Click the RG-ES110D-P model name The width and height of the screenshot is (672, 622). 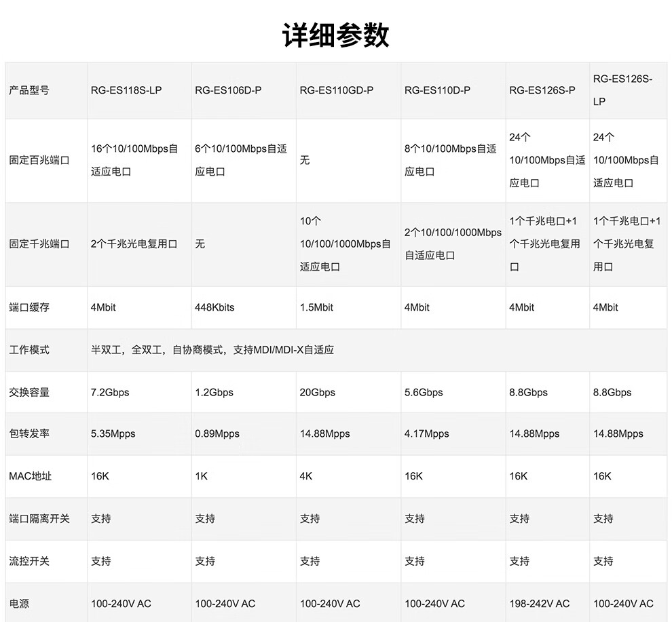[x=438, y=90]
